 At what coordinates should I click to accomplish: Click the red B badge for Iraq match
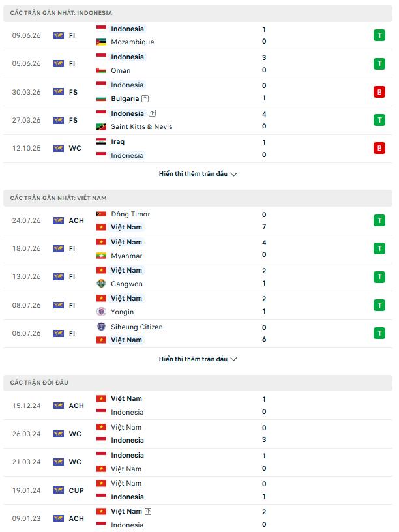[x=379, y=148]
